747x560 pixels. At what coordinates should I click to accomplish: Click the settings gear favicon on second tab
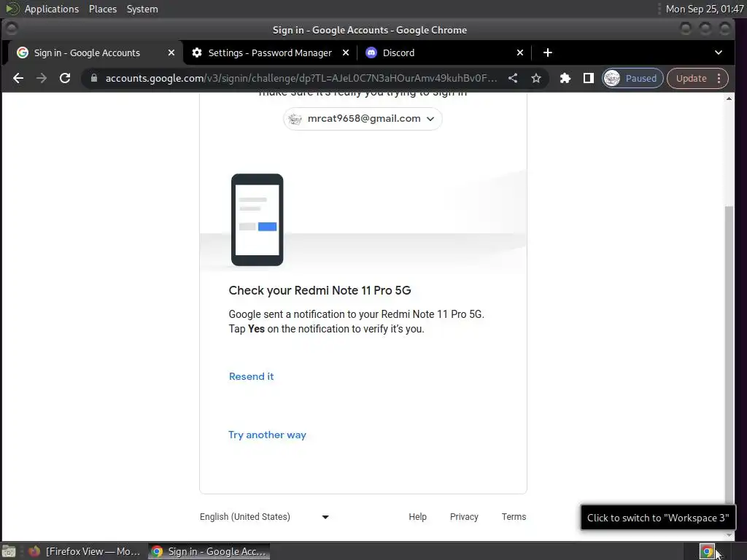click(x=197, y=52)
